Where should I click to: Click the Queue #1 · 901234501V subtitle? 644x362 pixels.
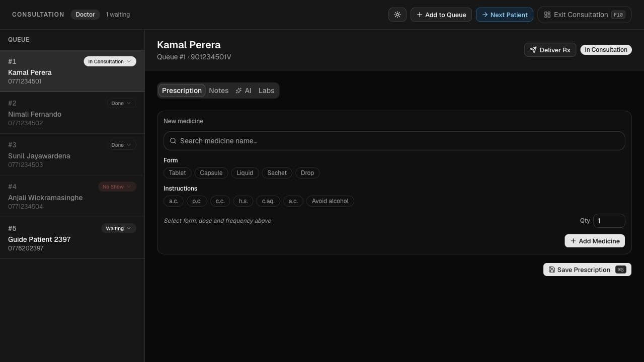(194, 57)
